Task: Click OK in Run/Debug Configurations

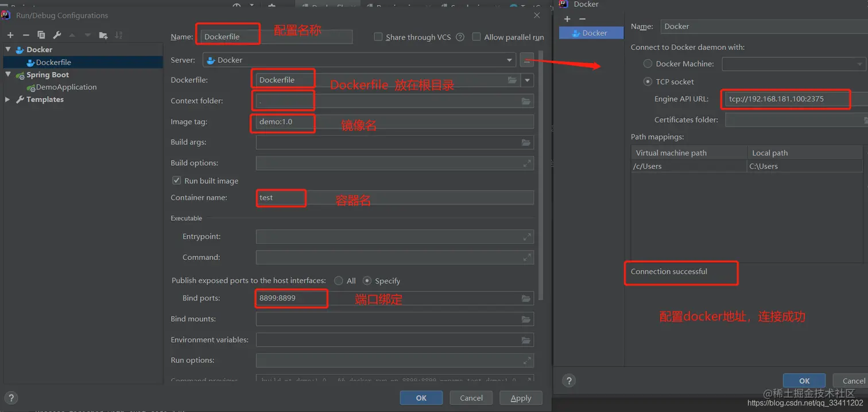Action: 421,398
